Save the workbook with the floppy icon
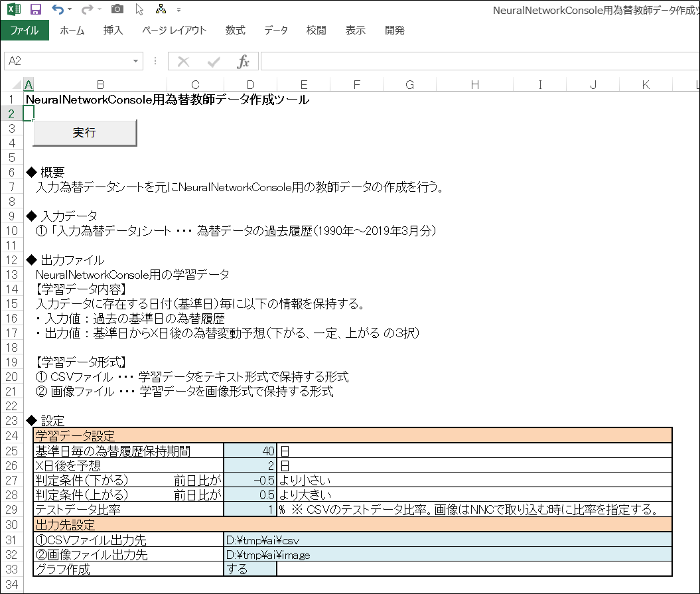This screenshot has width=700, height=594. point(35,9)
